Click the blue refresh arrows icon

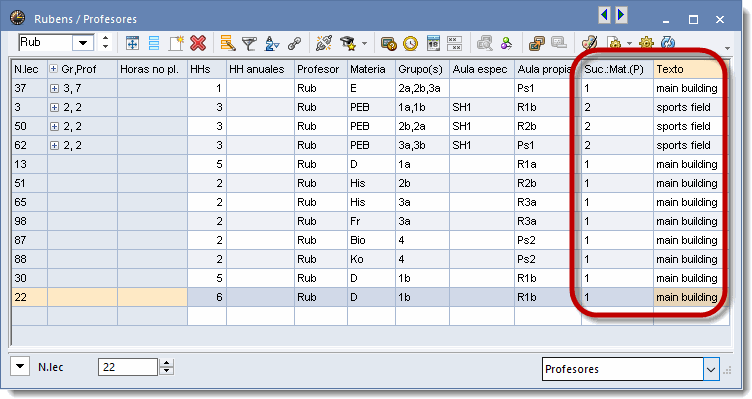[x=668, y=43]
